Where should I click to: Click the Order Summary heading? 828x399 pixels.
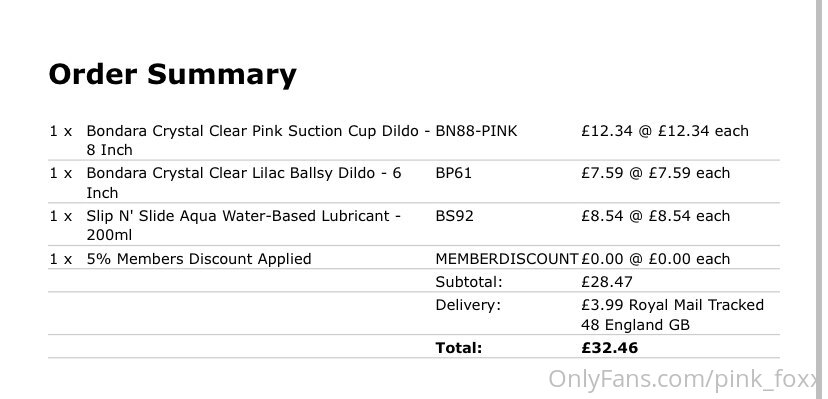[x=172, y=74]
